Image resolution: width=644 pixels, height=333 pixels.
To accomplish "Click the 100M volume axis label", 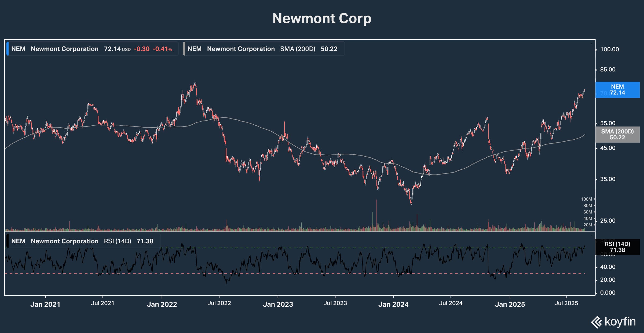I will [x=586, y=199].
